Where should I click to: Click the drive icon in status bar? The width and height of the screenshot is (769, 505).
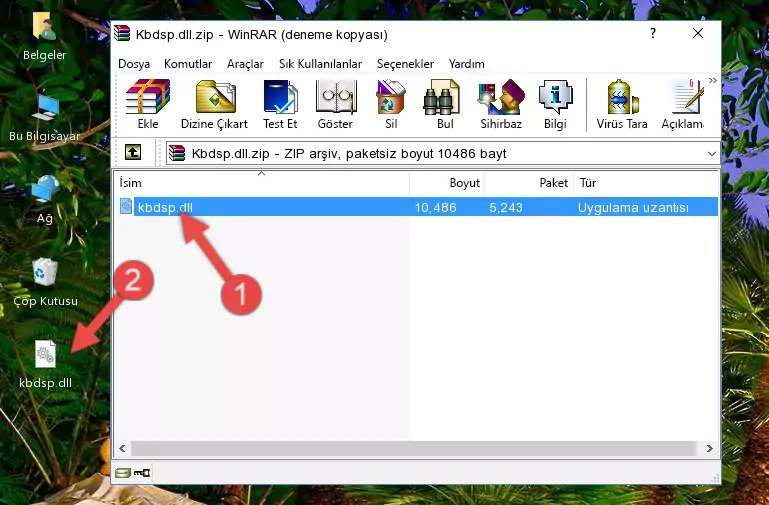coord(123,473)
